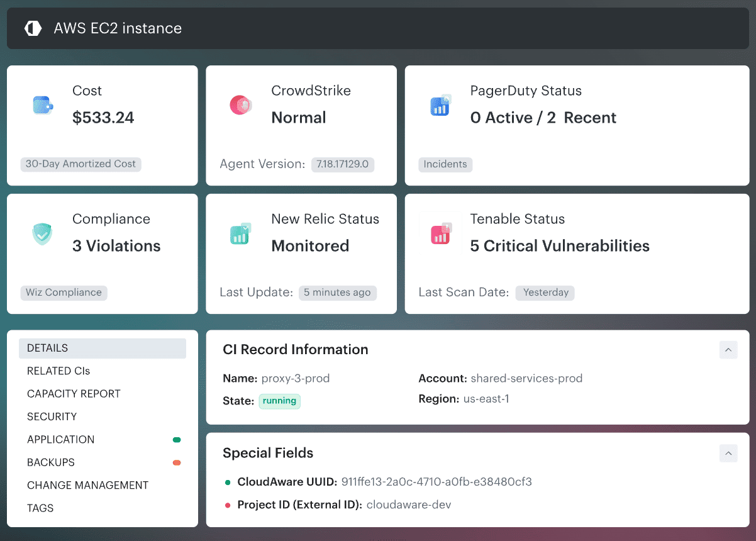Viewport: 756px width, 541px height.
Task: Click the CrowdStrike Normal status text
Action: tap(299, 118)
